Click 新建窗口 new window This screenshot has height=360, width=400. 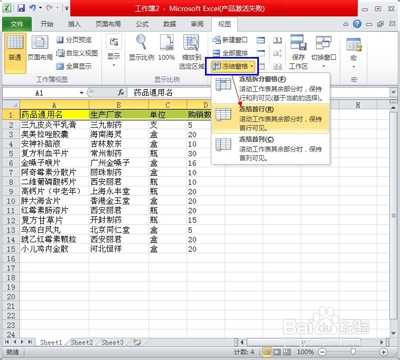point(230,40)
